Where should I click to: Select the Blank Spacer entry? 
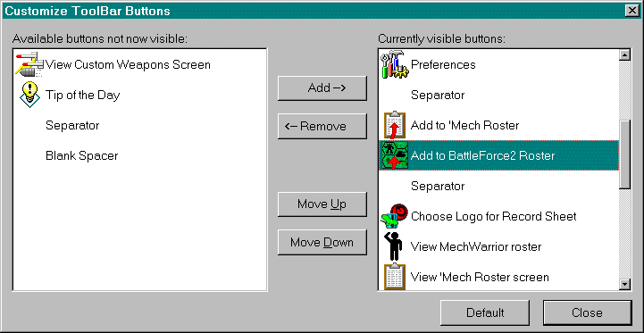point(82,156)
